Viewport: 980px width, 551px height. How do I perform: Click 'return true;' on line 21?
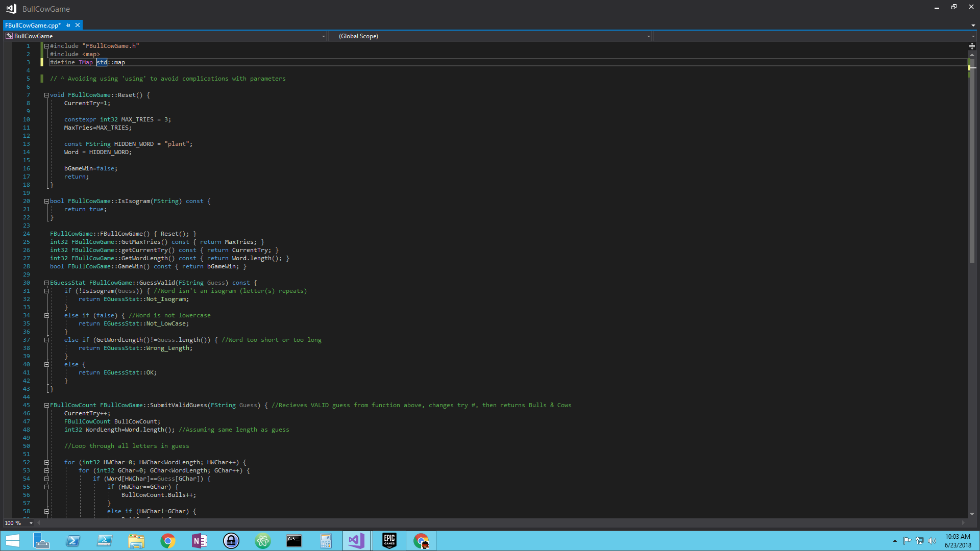click(85, 209)
